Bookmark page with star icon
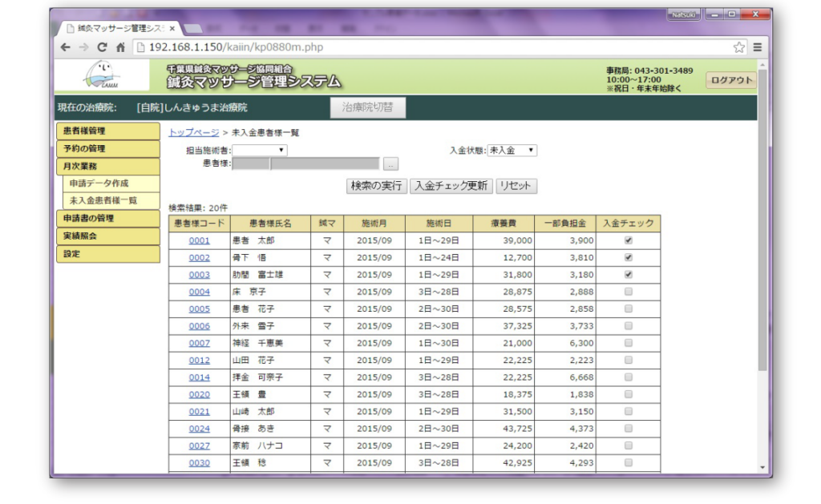This screenshot has width=821, height=504. (x=738, y=47)
